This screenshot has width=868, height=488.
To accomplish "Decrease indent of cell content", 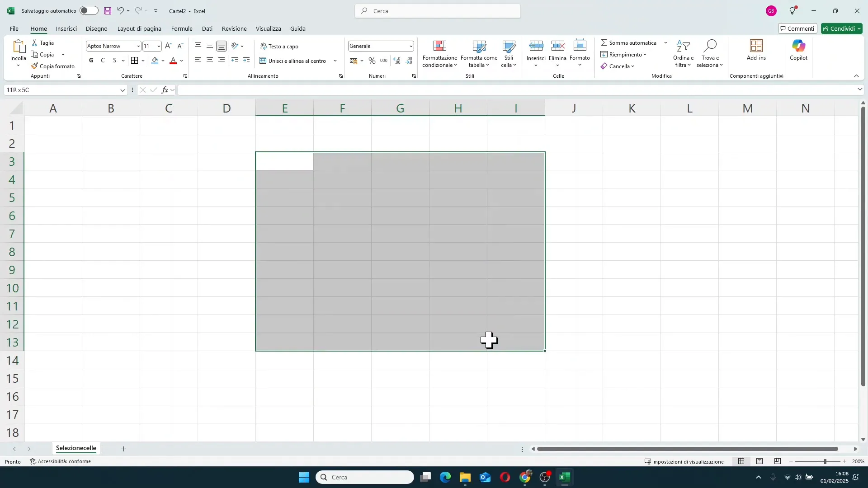I will click(235, 61).
